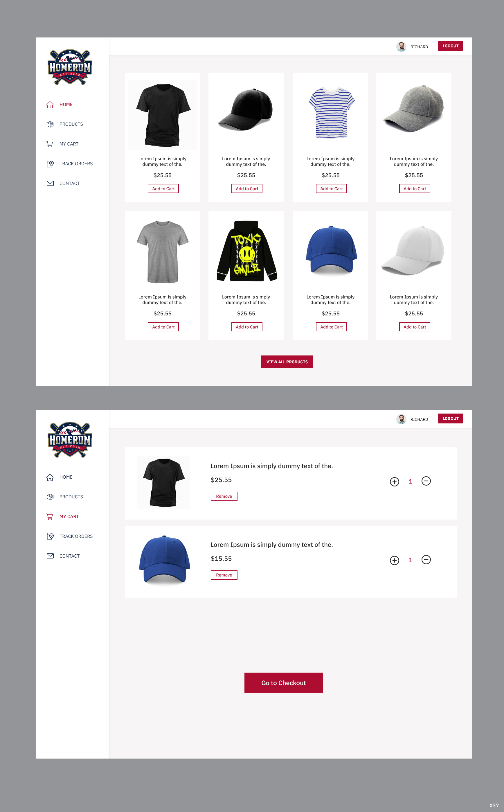Open the white cap product image
Screen dimensions: 504x812
pyautogui.click(x=413, y=251)
